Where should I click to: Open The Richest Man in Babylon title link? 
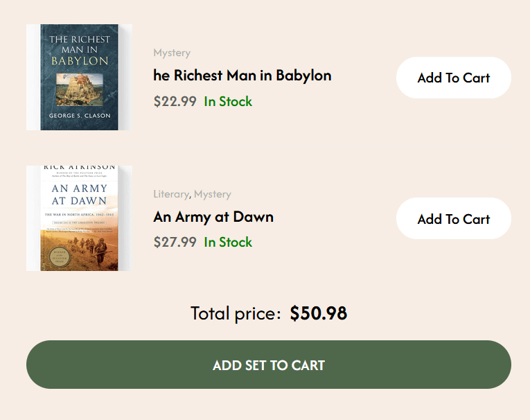[x=242, y=76]
